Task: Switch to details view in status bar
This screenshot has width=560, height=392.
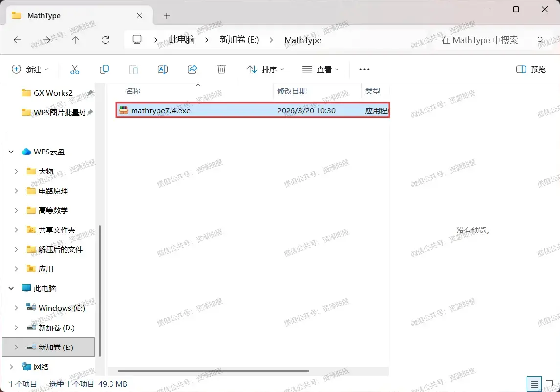Action: (534, 384)
